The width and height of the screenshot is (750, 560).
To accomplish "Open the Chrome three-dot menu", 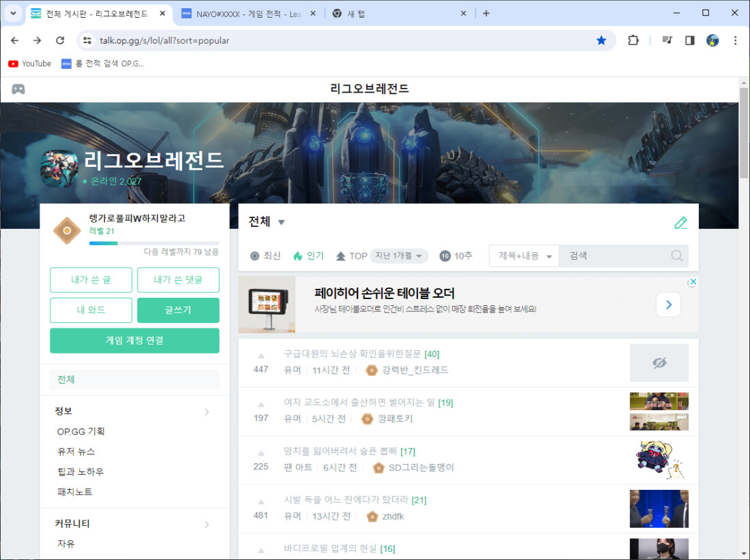I will (735, 41).
